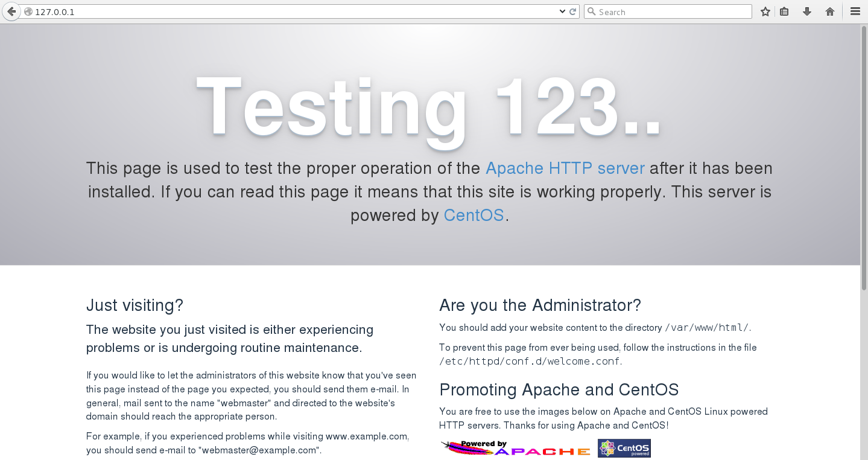Reload the page with the refresh icon

[572, 11]
